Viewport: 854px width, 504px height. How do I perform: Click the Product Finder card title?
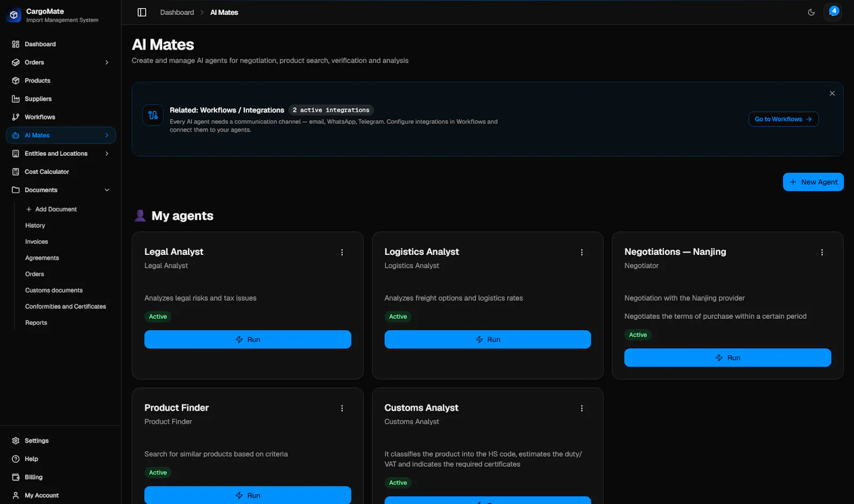(177, 407)
